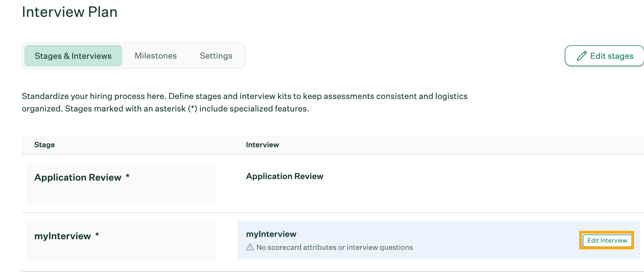
Task: Click the Interview column header
Action: coord(262,145)
